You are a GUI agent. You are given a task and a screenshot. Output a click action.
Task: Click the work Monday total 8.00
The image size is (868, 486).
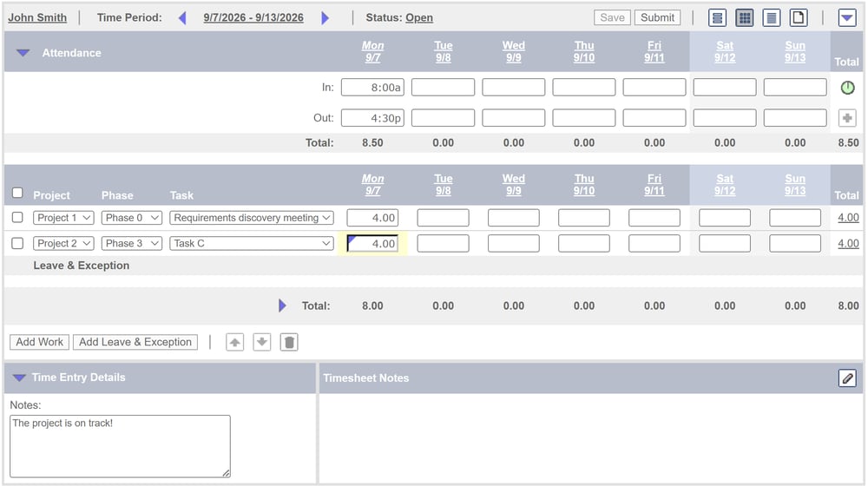pos(372,305)
